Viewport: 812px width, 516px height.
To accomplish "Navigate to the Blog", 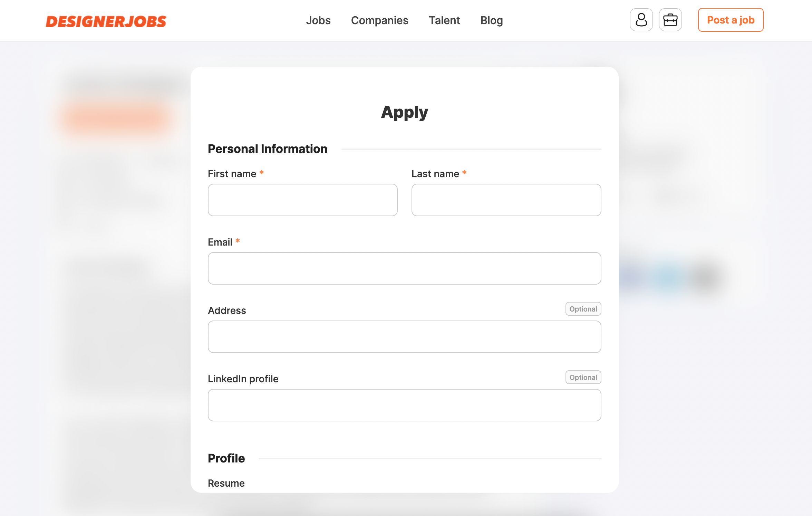I will click(x=492, y=20).
